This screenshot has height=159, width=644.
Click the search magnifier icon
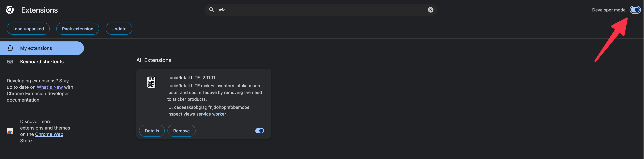[211, 10]
